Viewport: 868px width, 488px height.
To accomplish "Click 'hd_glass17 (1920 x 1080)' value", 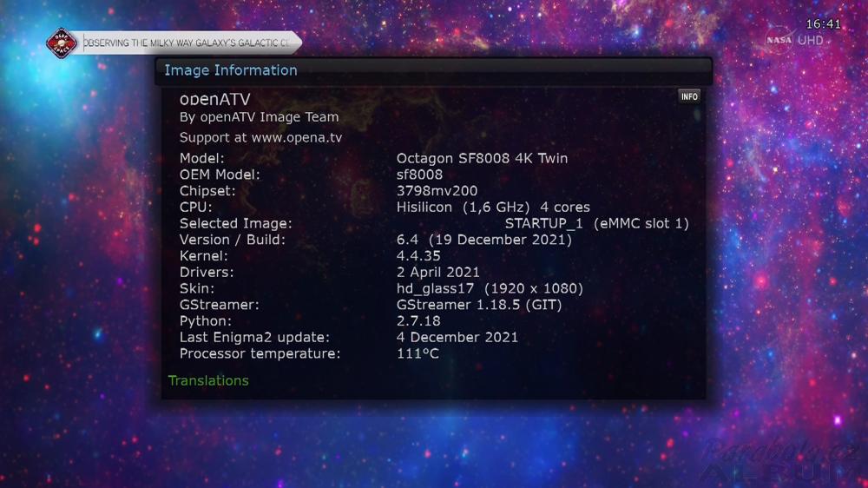I will tap(490, 288).
